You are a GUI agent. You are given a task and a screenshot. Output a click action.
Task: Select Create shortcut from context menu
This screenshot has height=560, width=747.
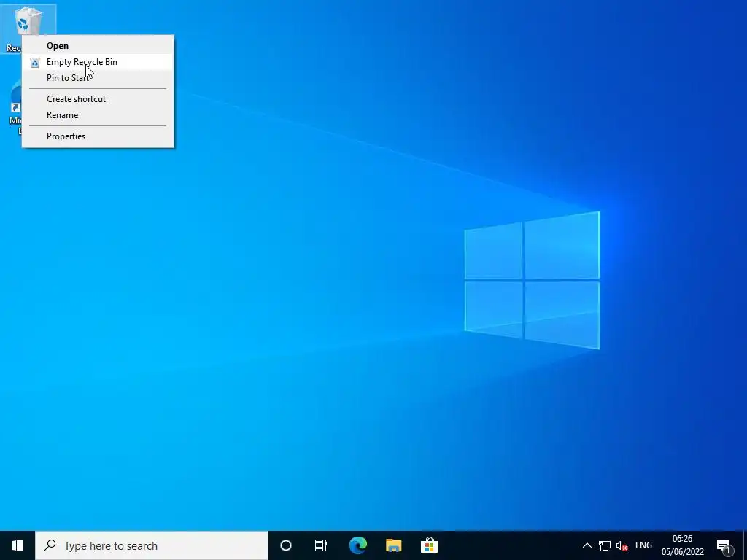click(98, 99)
